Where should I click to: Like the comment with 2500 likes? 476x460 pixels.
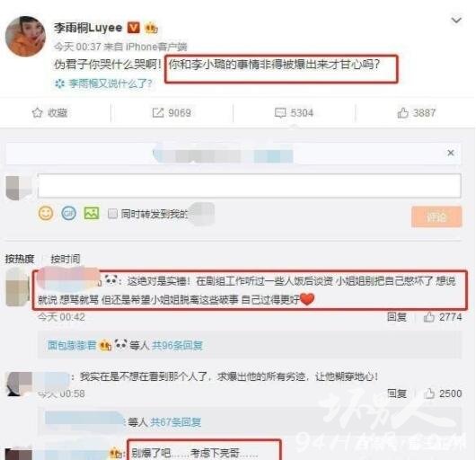[x=429, y=394]
